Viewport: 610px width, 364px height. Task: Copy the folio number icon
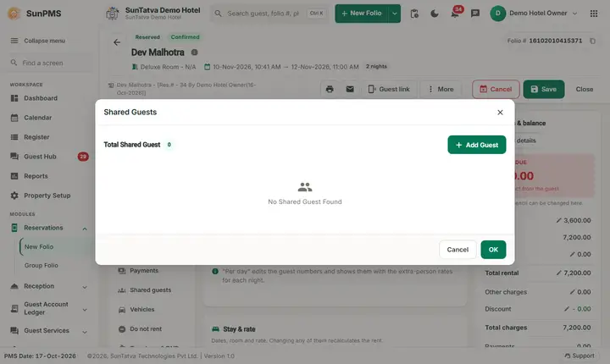(x=592, y=41)
